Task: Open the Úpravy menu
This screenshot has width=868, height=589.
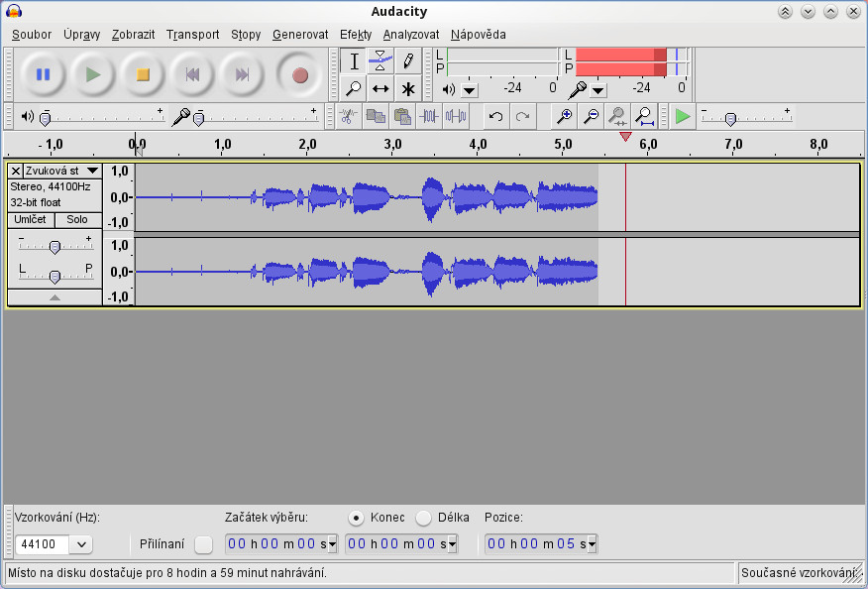Action: tap(81, 35)
